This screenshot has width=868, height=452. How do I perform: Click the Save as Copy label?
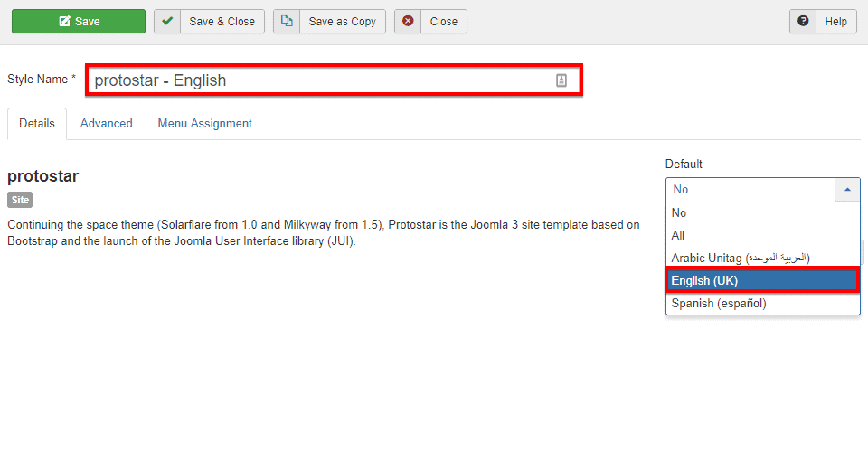342,22
